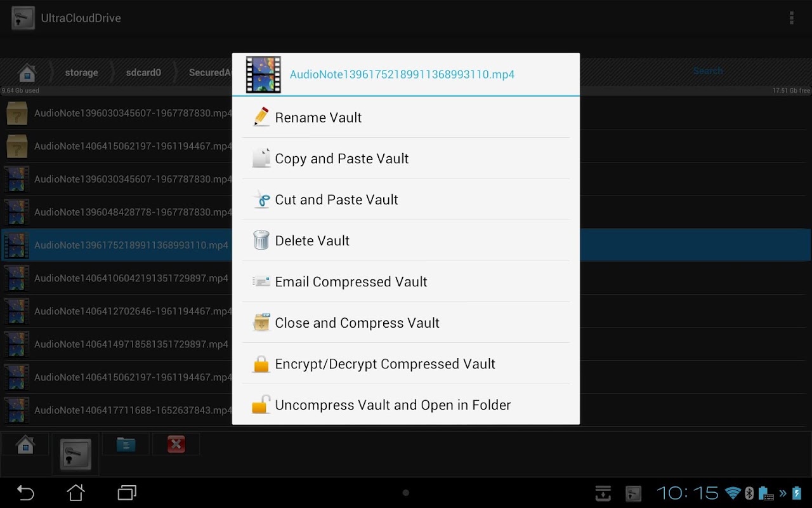The image size is (812, 508).
Task: Open the three-dot overflow menu
Action: point(791,18)
